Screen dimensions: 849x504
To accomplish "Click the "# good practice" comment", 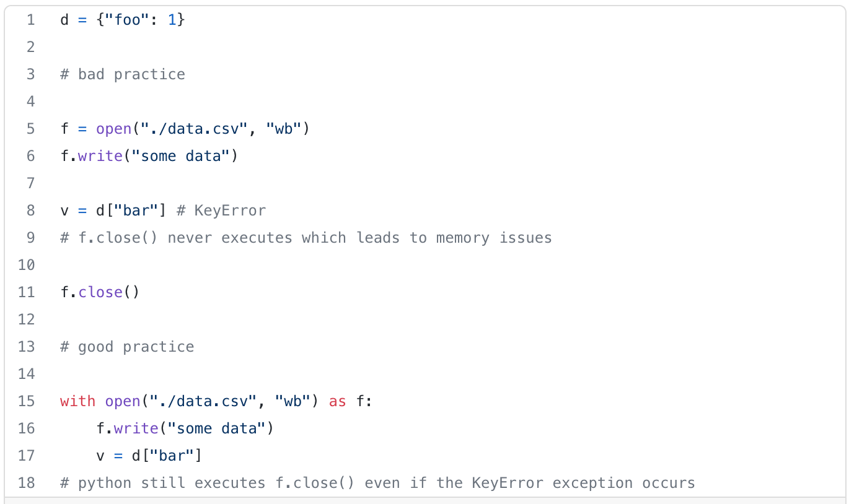I will coord(127,347).
